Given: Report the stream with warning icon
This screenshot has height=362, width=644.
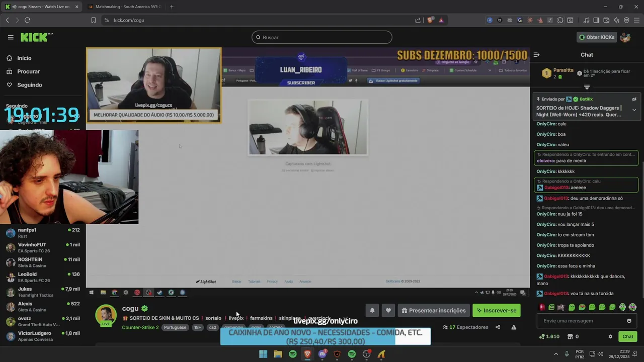Looking at the screenshot, I should [x=514, y=327].
